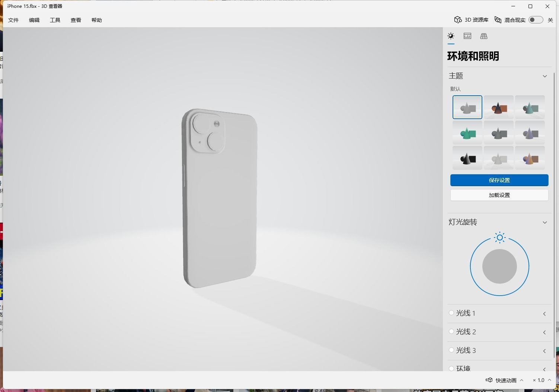Expand the 光线 2 settings chevron

544,332
